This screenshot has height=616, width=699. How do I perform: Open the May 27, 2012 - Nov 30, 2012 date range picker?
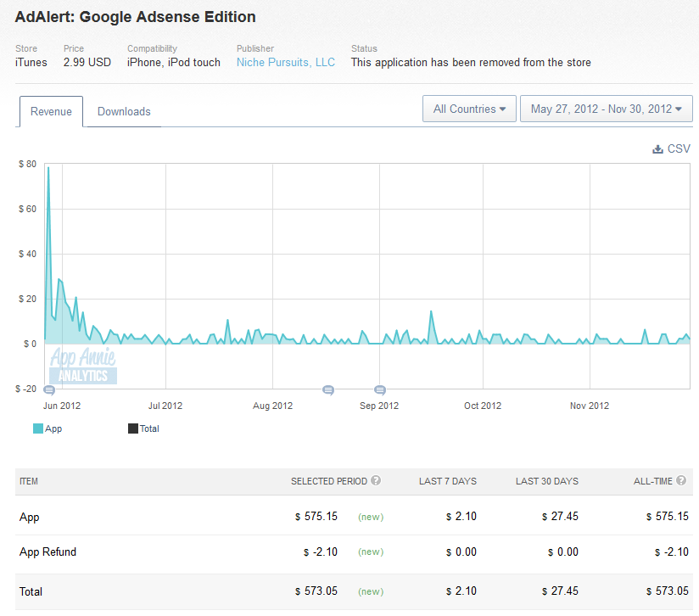coord(607,109)
